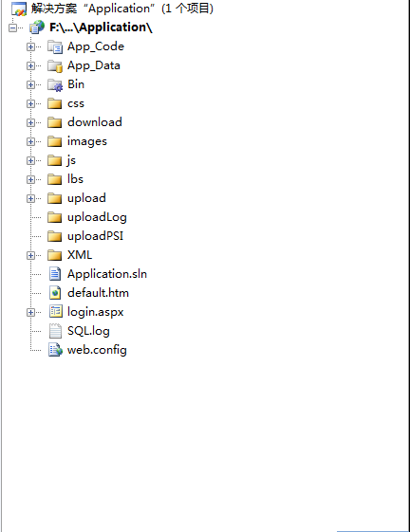This screenshot has height=532, width=410.
Task: Select the SQL.log file name
Action: point(88,332)
